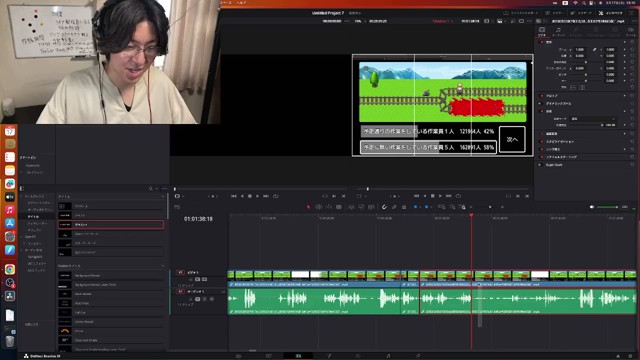This screenshot has height=360, width=640.
Task: Stop playback in the source viewer
Action: (x=250, y=196)
